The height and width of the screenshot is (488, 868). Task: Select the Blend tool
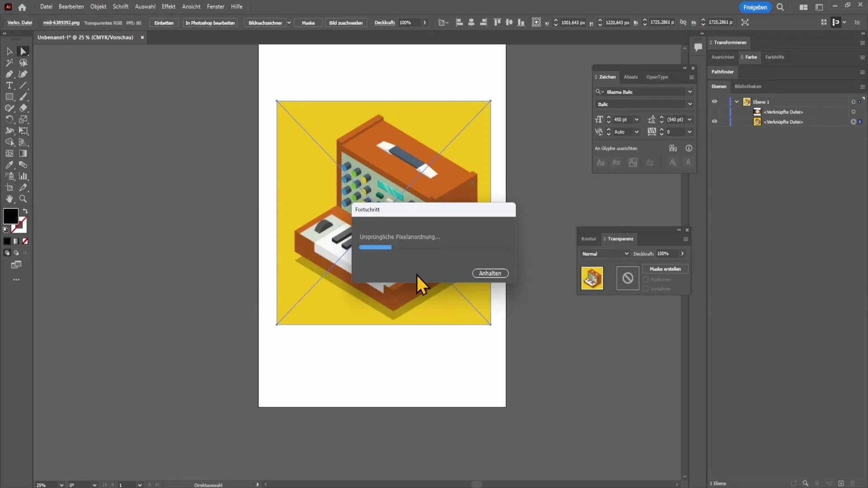click(23, 165)
